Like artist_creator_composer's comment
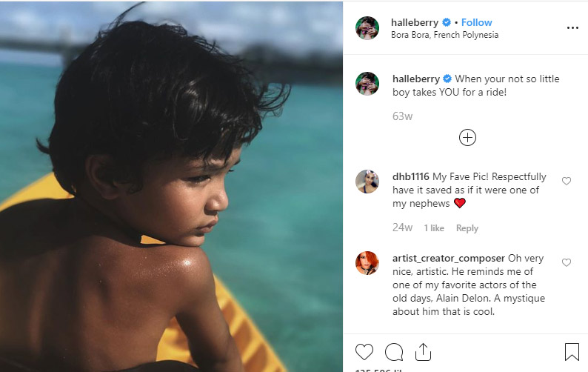The height and width of the screenshot is (372, 588). point(567,262)
